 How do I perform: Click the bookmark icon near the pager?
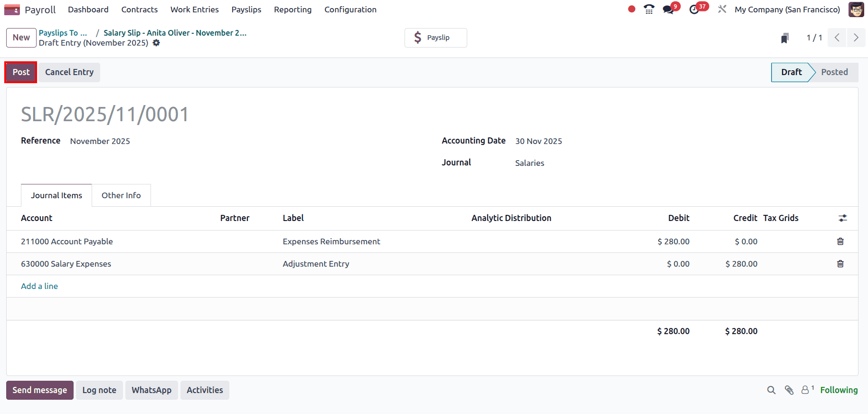pos(785,38)
